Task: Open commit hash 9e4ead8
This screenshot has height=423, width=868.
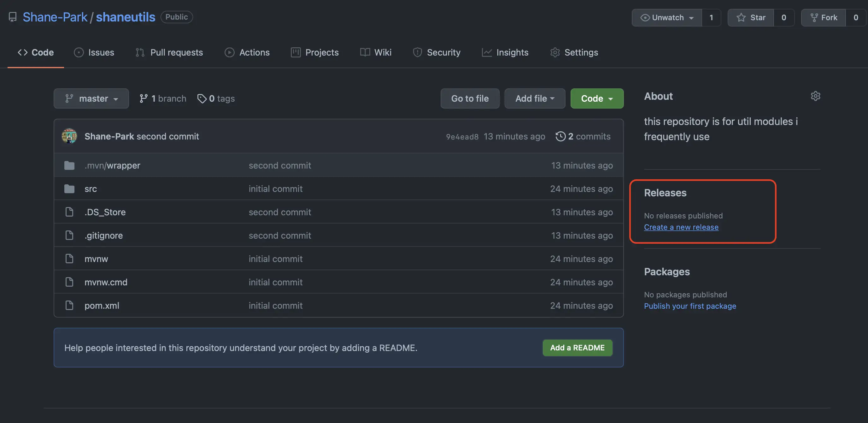Action: [x=462, y=137]
